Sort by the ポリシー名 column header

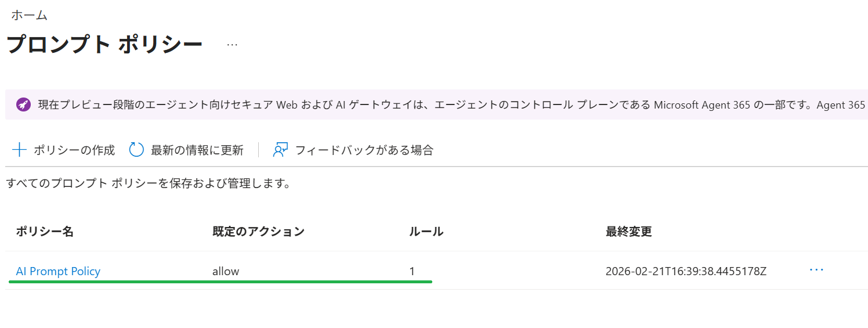click(x=45, y=232)
